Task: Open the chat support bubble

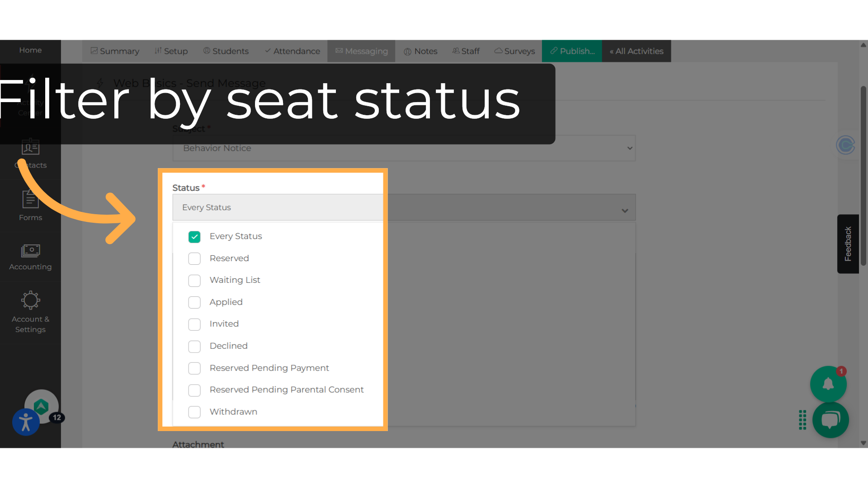Action: point(830,420)
